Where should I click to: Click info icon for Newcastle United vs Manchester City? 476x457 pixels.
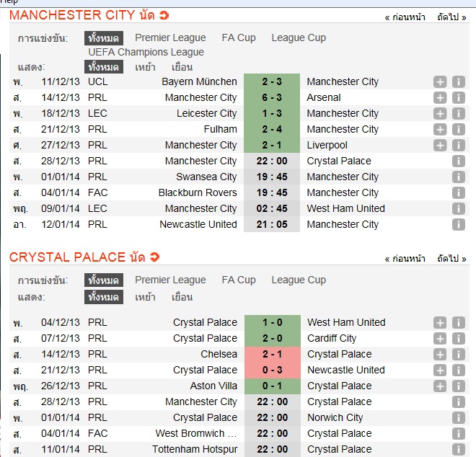[458, 225]
